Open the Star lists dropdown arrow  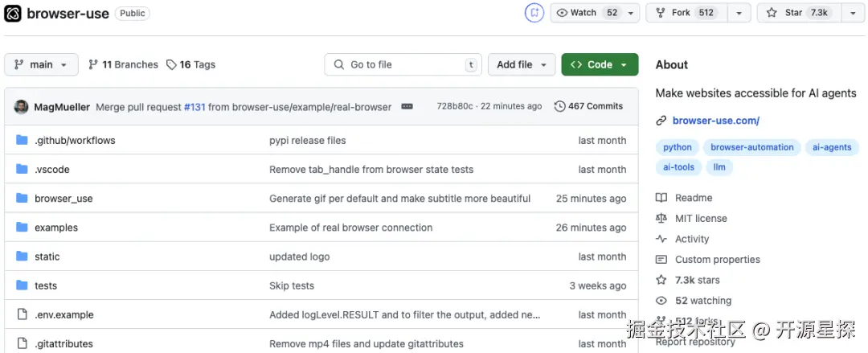tap(853, 13)
